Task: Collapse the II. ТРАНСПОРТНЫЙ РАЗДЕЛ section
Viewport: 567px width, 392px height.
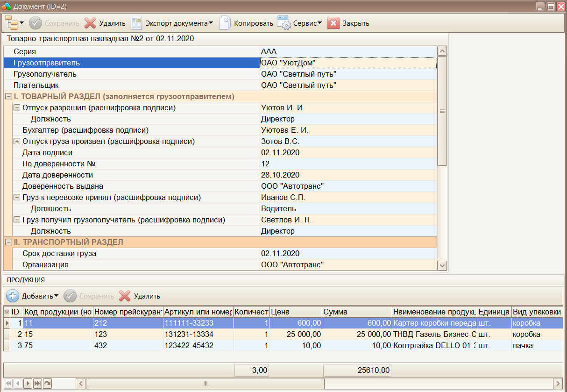Action: point(8,242)
